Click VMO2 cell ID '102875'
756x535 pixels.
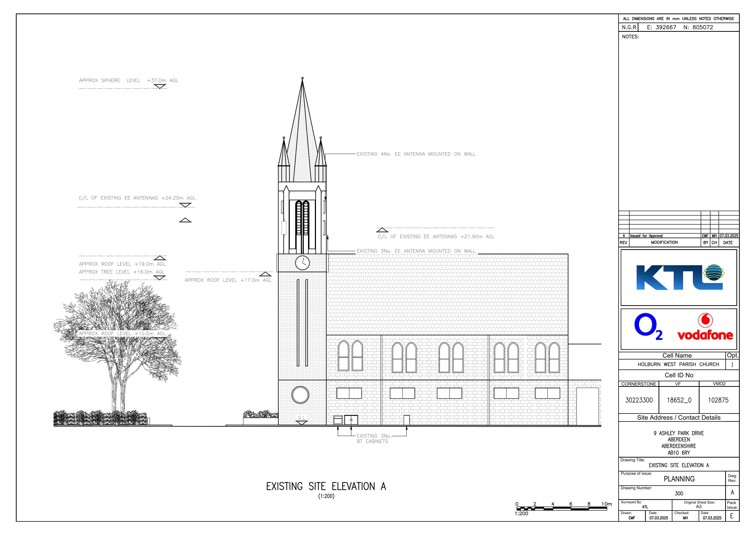[x=718, y=400]
